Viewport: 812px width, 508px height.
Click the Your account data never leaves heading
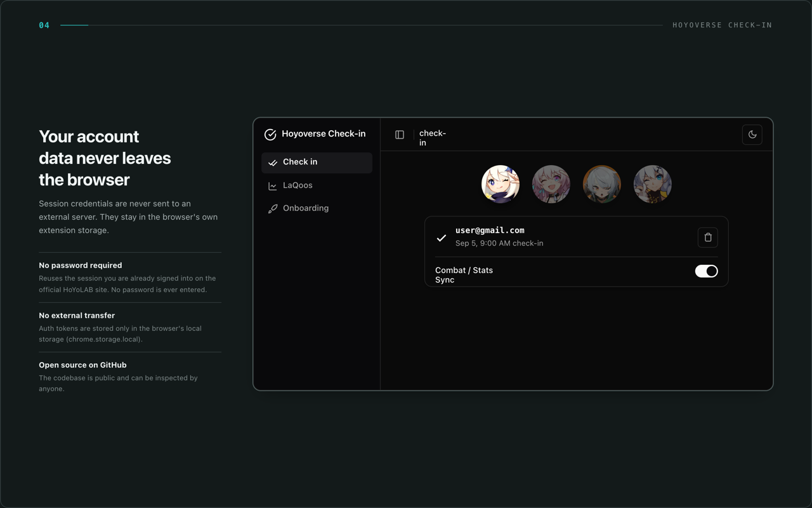105,158
